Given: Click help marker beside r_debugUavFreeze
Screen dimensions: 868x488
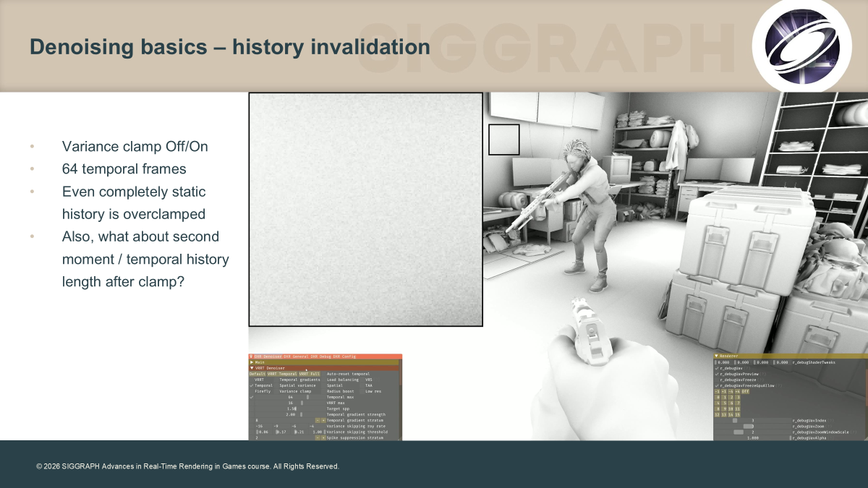Looking at the screenshot, I should click(x=760, y=380).
